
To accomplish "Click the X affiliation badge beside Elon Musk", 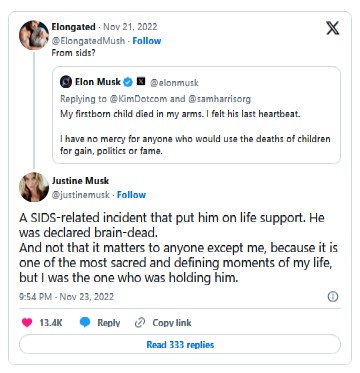I will [x=141, y=82].
